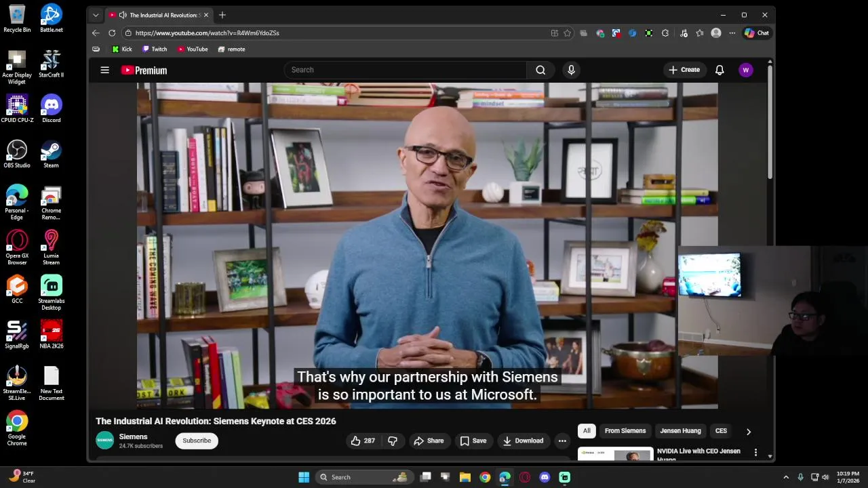Show hidden system tray icons chevron
Viewport: 868px width, 488px height.
[x=786, y=477]
